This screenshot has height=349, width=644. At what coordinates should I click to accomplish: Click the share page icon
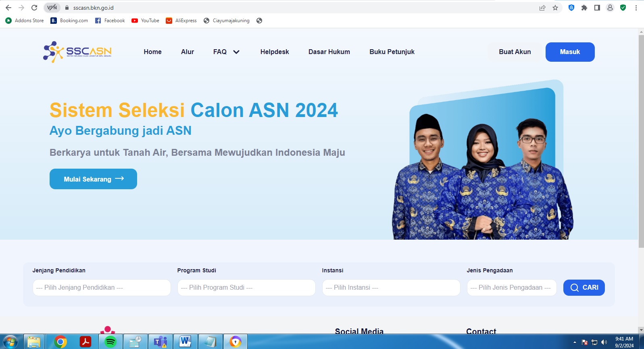(542, 8)
